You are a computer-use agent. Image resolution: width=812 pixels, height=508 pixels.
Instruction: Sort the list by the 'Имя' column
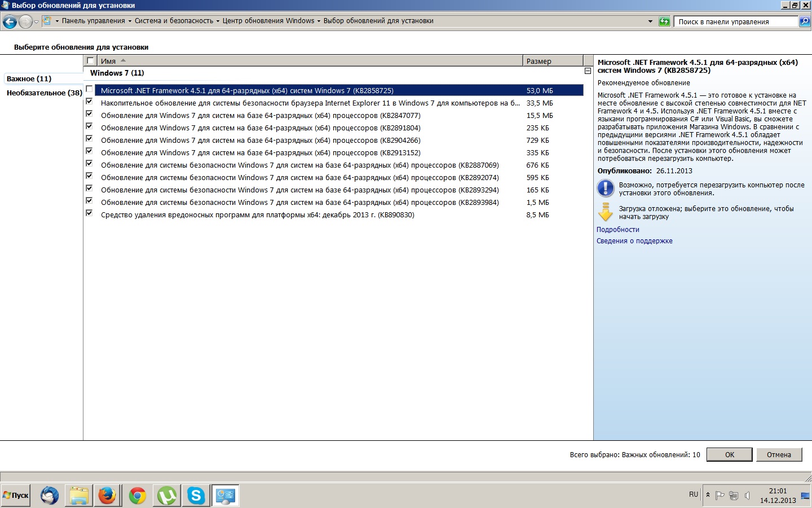310,61
